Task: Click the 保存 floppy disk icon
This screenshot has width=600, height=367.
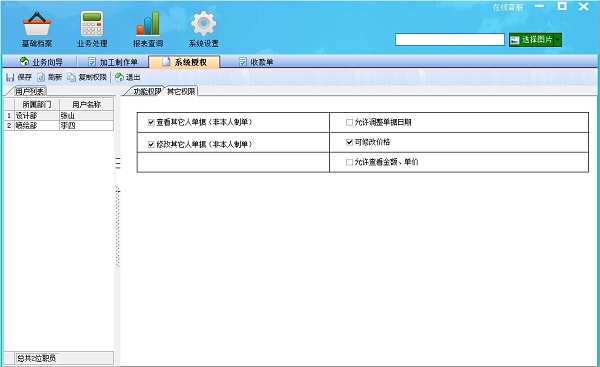Action: pos(10,77)
